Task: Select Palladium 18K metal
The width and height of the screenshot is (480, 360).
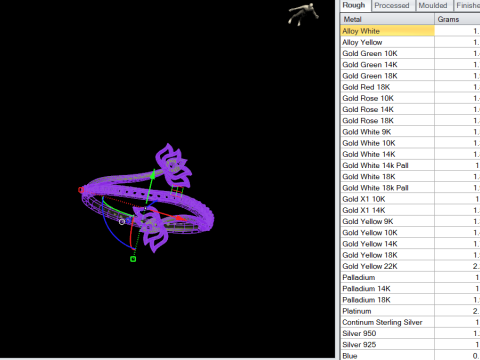Action: pyautogui.click(x=410, y=300)
